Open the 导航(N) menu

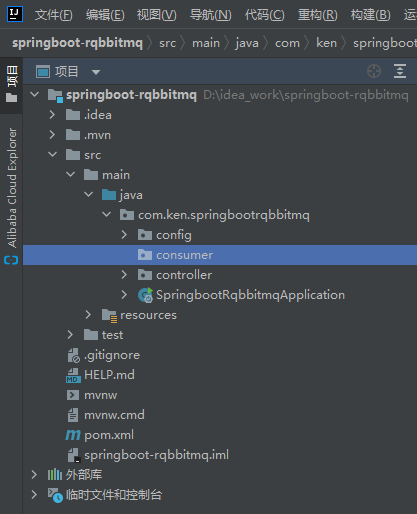pos(210,15)
